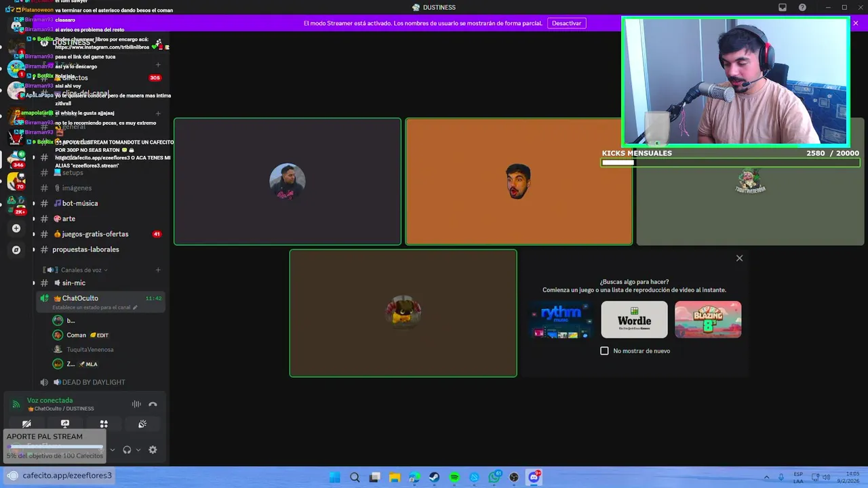The image size is (868, 488).
Task: Open the server with 346 badge
Action: [17, 159]
